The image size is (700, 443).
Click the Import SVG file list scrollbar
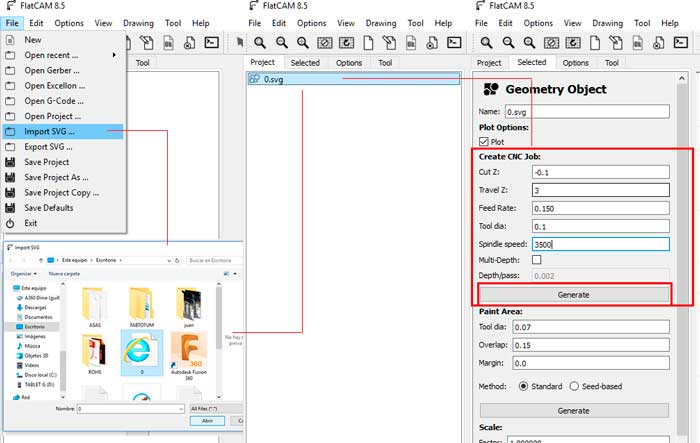coord(219,341)
